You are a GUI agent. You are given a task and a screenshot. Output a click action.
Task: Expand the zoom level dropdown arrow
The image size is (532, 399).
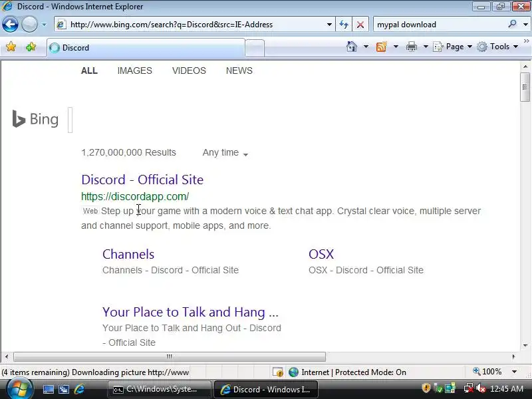coord(514,372)
